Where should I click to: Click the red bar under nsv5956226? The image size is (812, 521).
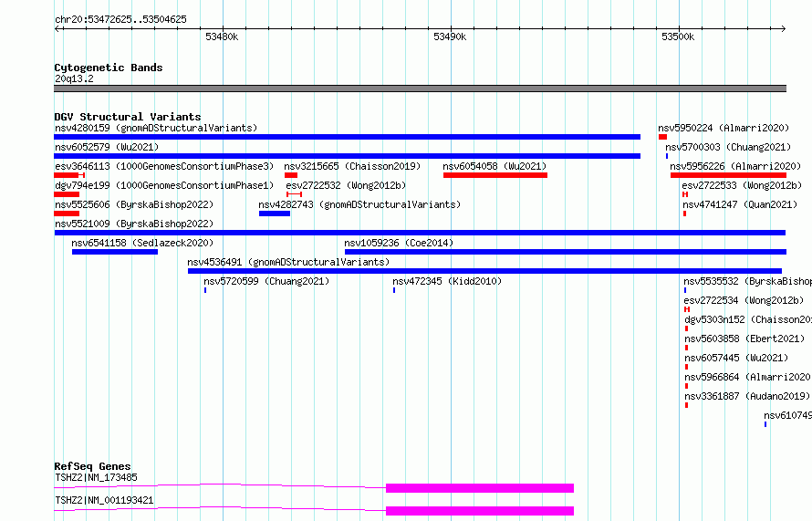729,175
